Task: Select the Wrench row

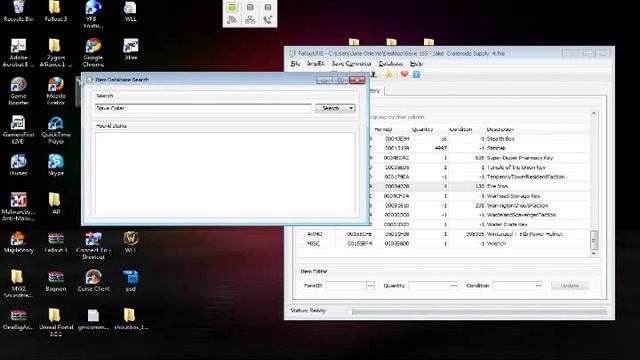Action: pos(443,244)
